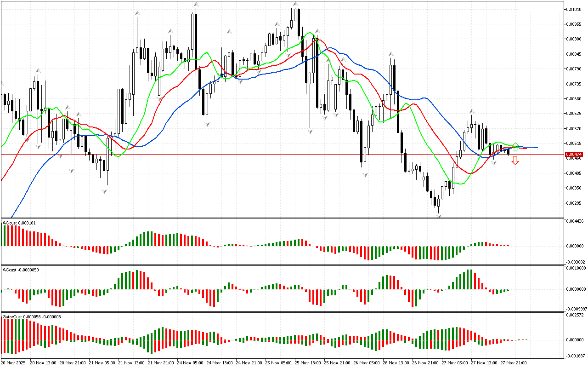This screenshot has height=368, width=588.
Task: Click the 27 Nov 21:00 time axis label
Action: tap(514, 362)
